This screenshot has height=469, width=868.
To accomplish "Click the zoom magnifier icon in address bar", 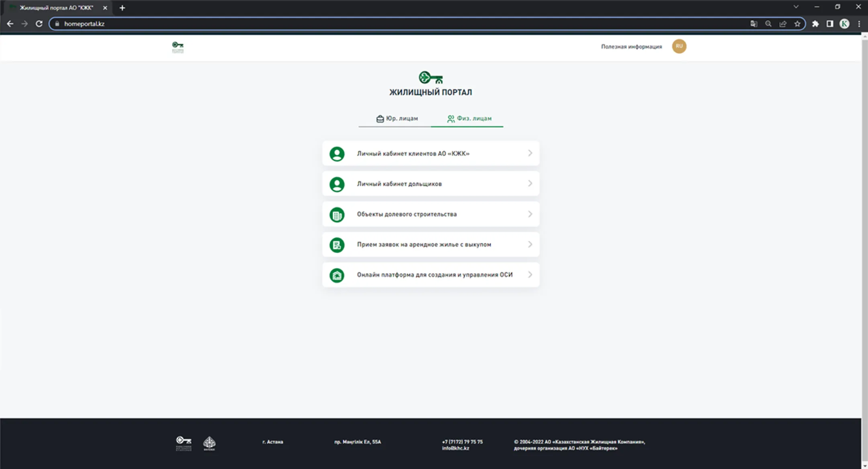I will point(768,24).
